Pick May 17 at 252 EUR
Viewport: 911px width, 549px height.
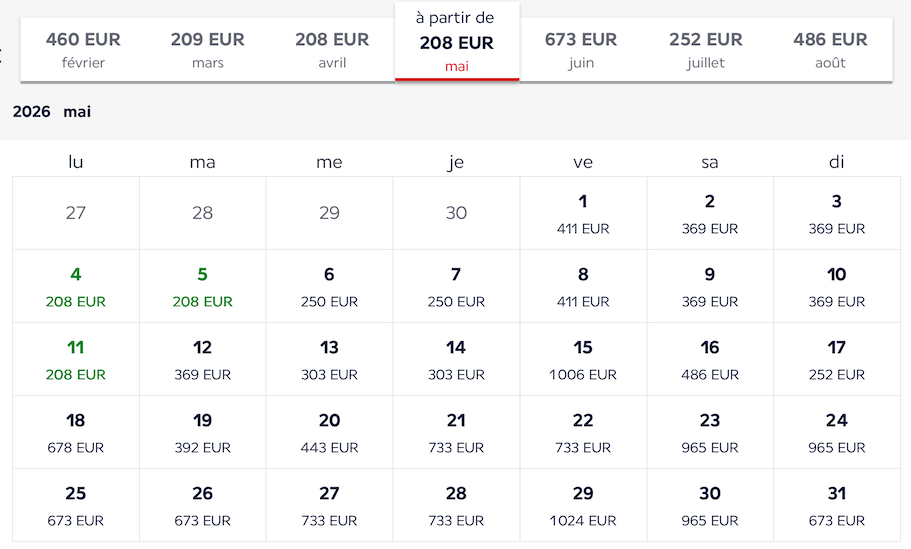[x=837, y=360]
